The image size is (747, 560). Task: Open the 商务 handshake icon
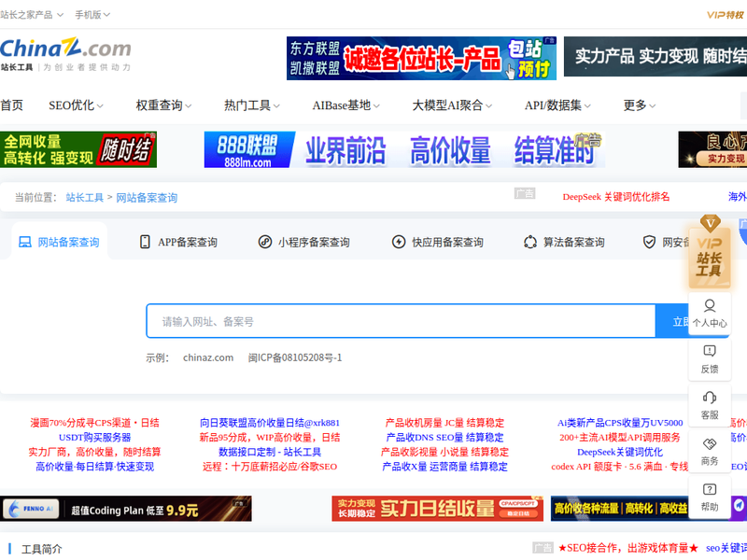(x=710, y=443)
